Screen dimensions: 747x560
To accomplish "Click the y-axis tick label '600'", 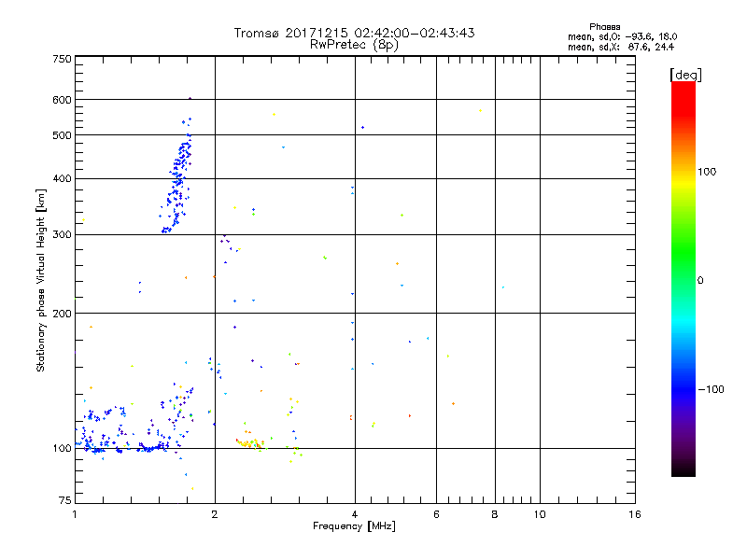I will point(62,100).
